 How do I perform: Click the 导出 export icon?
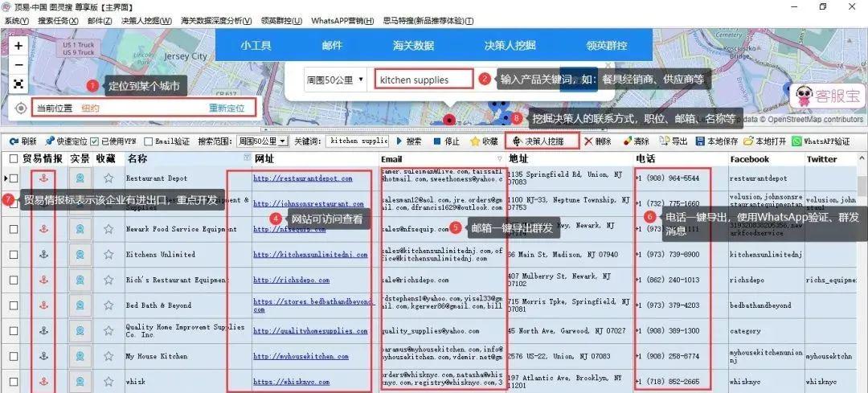[x=665, y=141]
